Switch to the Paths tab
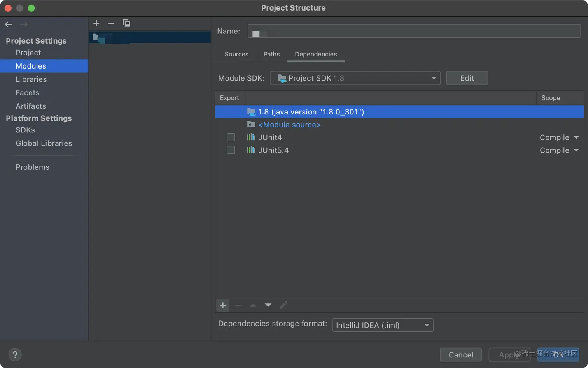This screenshot has height=368, width=588. [x=271, y=54]
